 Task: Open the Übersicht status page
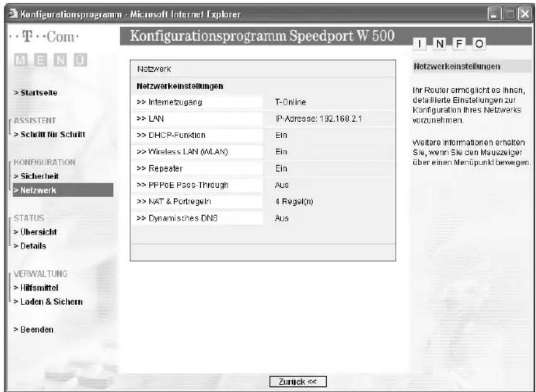click(35, 232)
